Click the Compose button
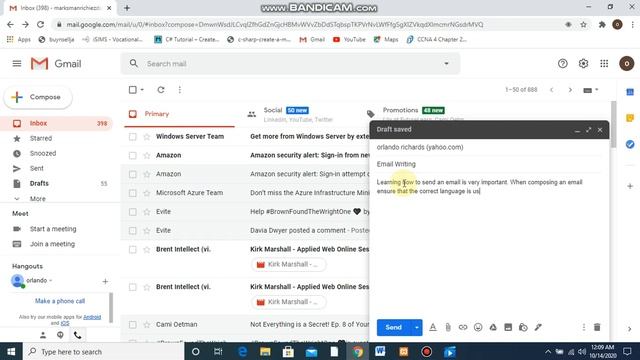640x360 pixels. (x=38, y=97)
